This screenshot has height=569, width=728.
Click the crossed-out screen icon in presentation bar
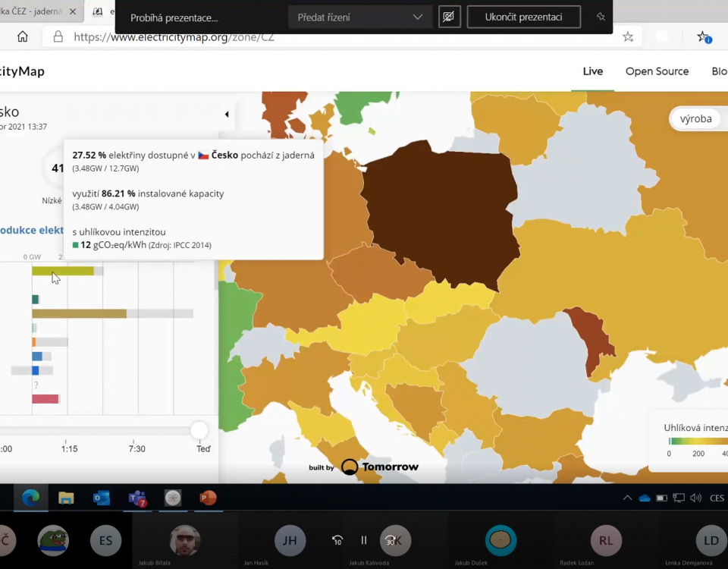tap(449, 17)
